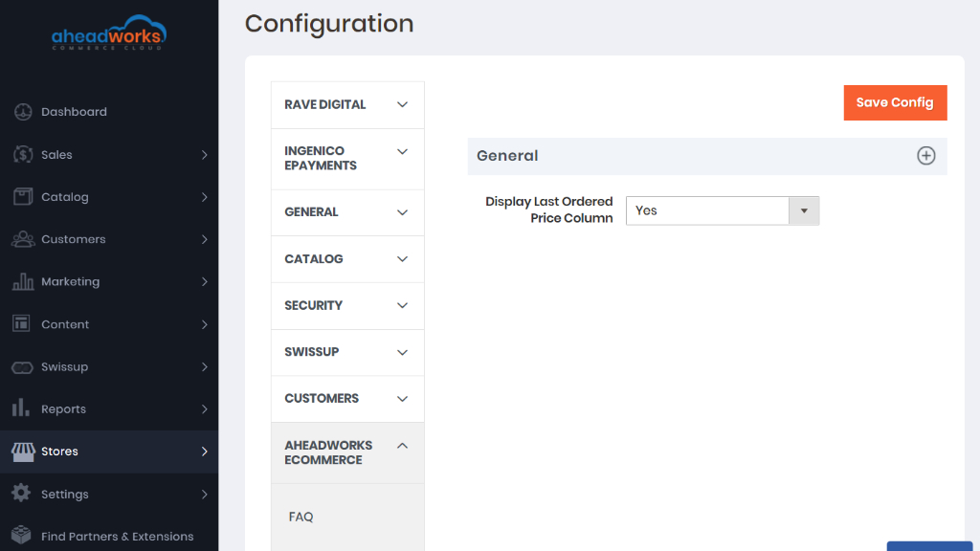Expand General section with plus icon
This screenshot has width=980, height=551.
pyautogui.click(x=926, y=156)
